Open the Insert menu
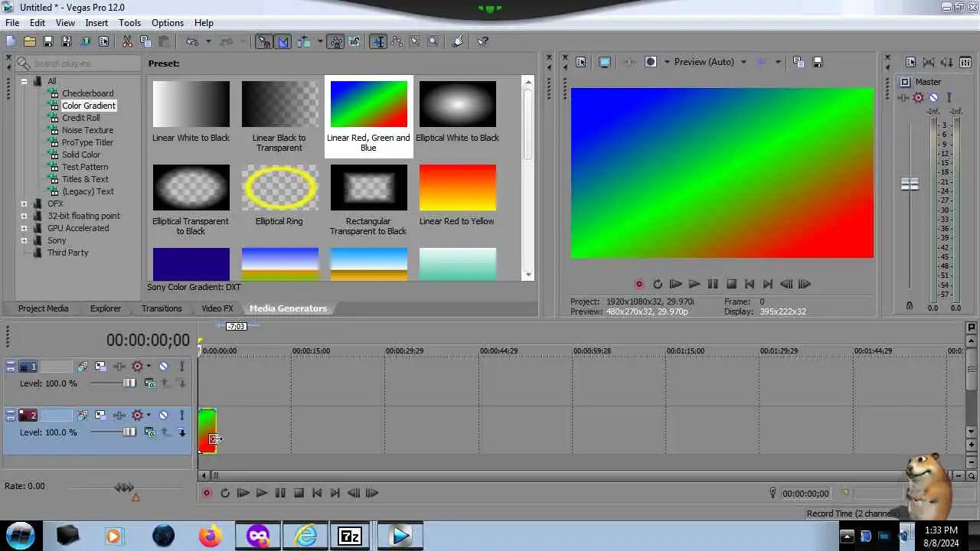 [x=96, y=23]
